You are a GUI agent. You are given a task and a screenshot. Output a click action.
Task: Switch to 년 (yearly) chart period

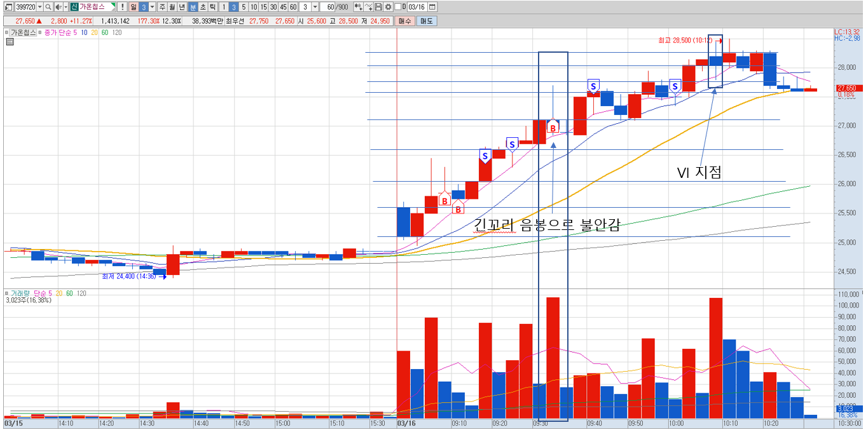coord(182,7)
